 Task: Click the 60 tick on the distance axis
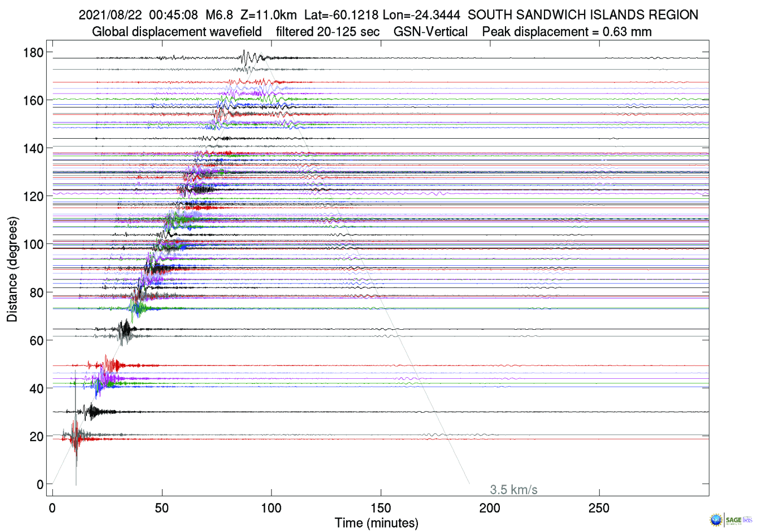pos(36,340)
